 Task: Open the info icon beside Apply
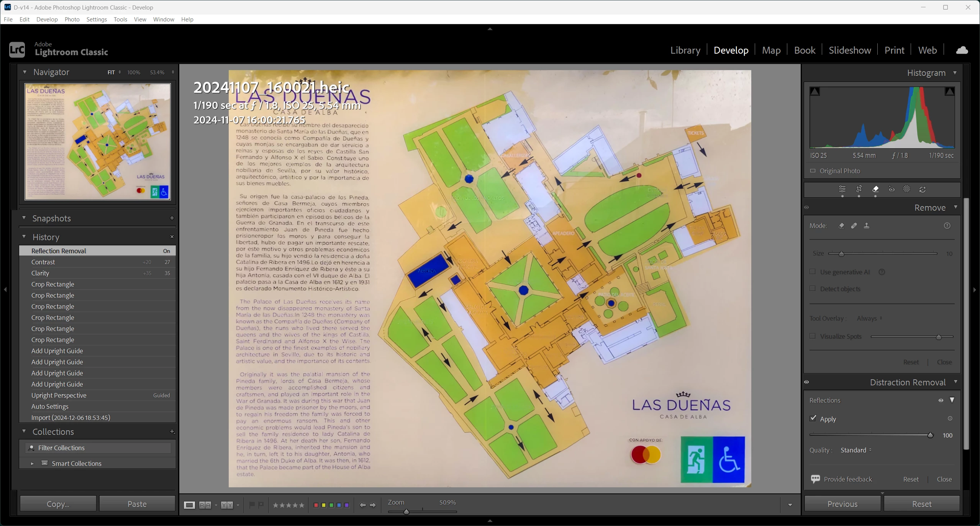coord(950,418)
